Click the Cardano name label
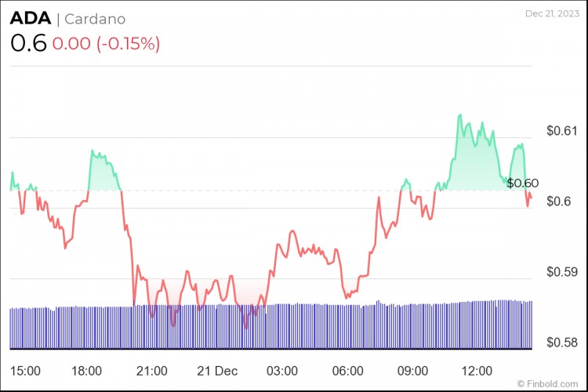The height and width of the screenshot is (392, 588). (x=95, y=18)
